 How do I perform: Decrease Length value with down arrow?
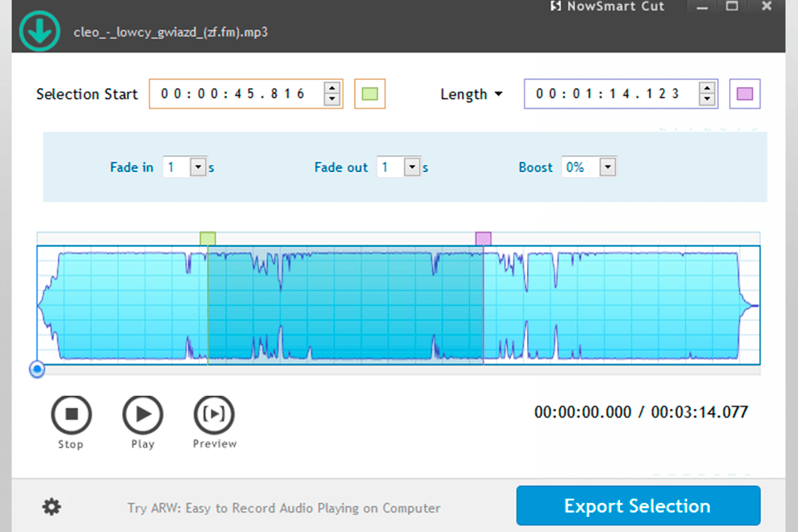point(707,99)
